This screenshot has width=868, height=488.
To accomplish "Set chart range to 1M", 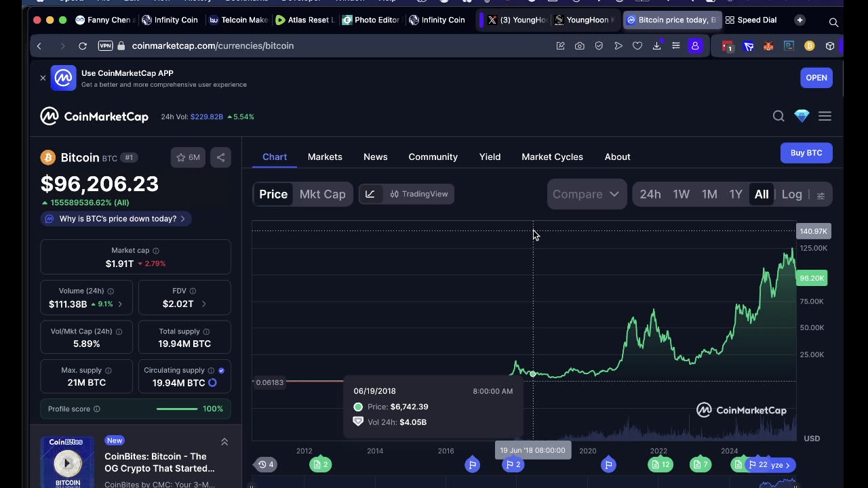I will point(709,195).
